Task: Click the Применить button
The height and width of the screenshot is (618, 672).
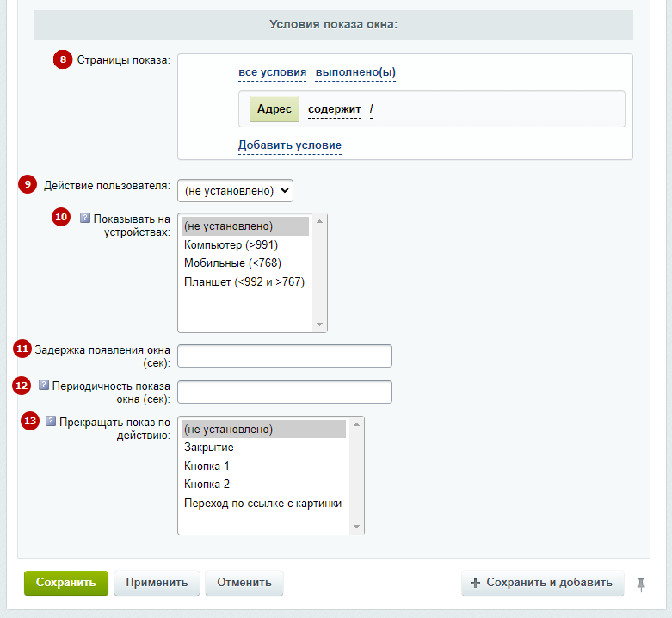Action: click(157, 583)
